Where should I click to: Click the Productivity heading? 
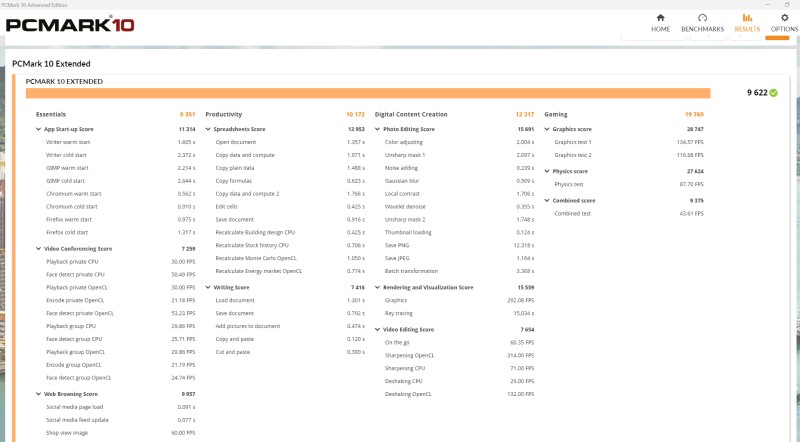click(223, 114)
